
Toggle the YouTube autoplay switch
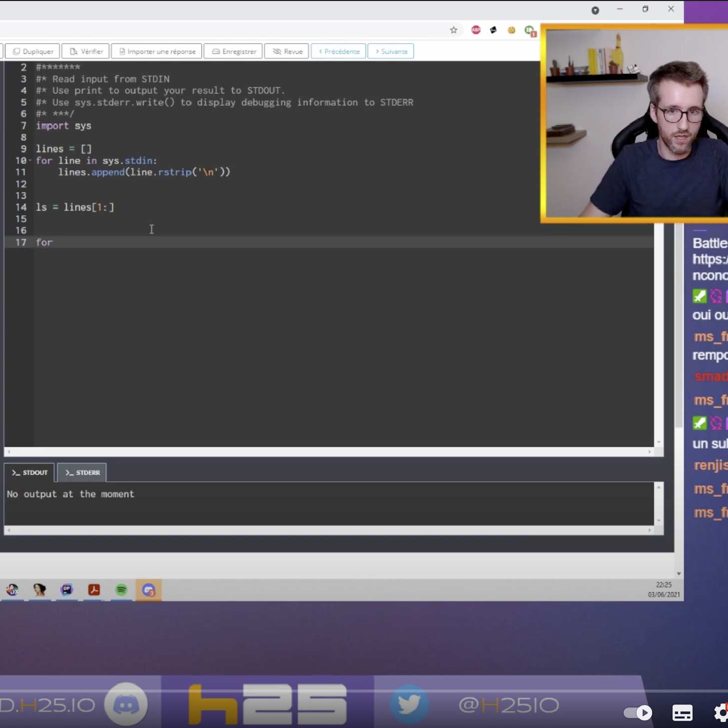(x=638, y=713)
